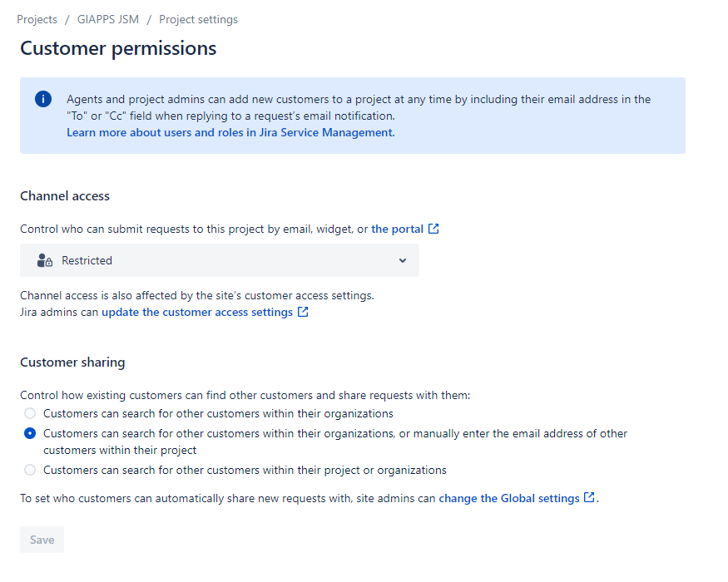Select option allowing manual email address entry

click(x=30, y=433)
